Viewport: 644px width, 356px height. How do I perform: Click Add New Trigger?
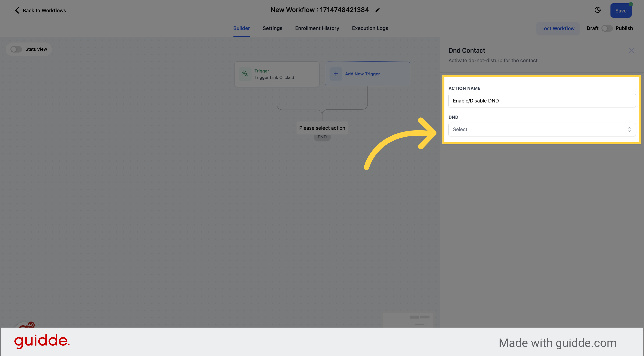coord(367,74)
